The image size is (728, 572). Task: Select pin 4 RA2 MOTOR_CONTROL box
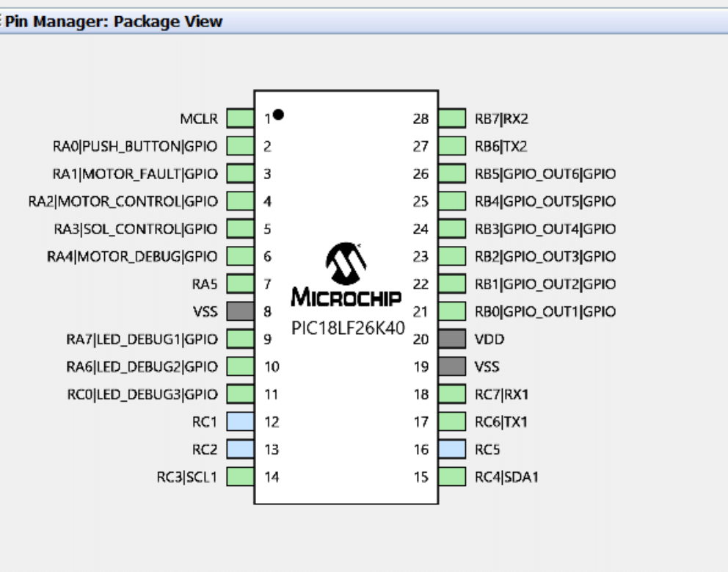pos(241,201)
